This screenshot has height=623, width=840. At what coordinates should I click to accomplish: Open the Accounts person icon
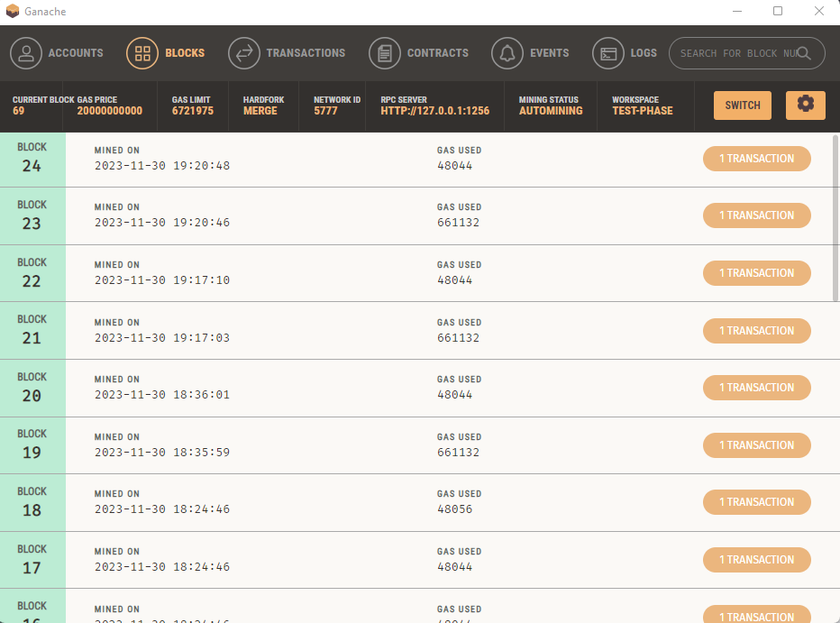26,53
